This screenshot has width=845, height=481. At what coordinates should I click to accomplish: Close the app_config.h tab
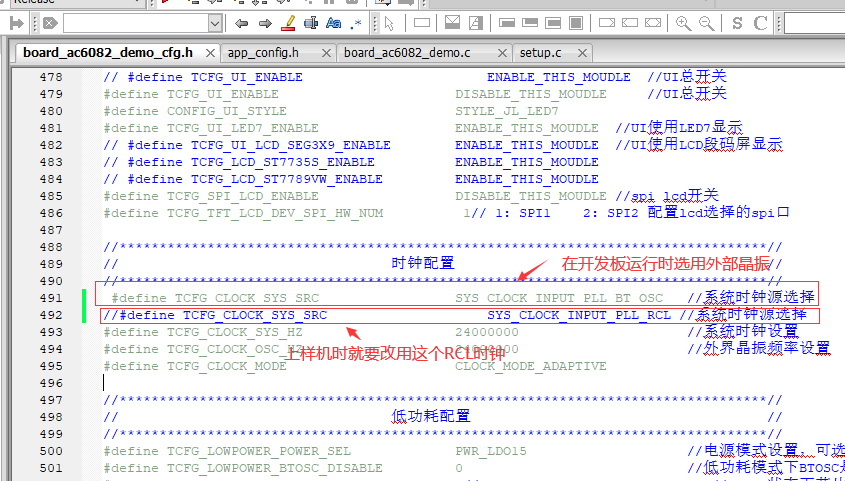327,53
